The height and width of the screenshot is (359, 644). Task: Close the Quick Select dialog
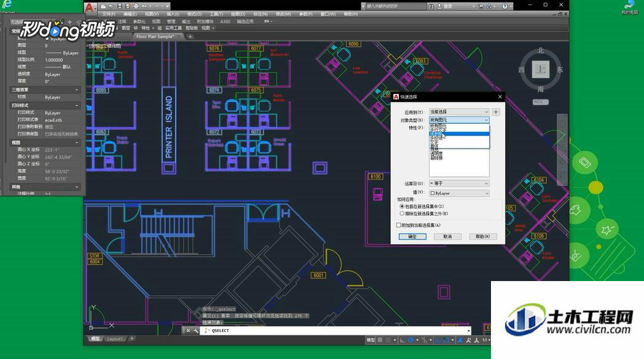500,97
